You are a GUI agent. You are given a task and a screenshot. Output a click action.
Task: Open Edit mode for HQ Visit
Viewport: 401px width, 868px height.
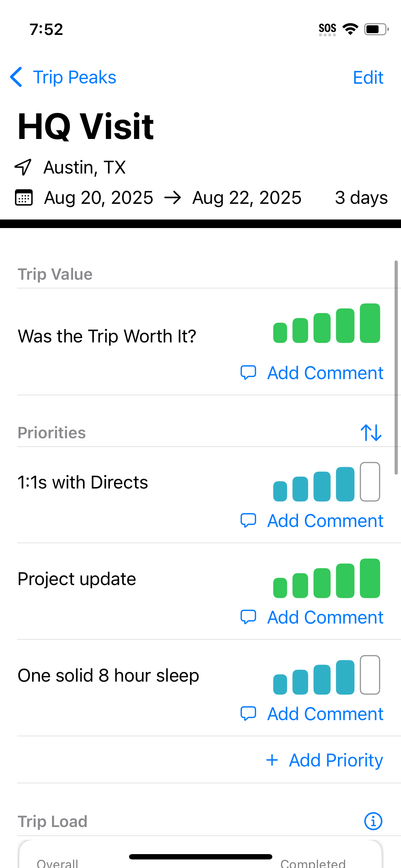pyautogui.click(x=368, y=77)
